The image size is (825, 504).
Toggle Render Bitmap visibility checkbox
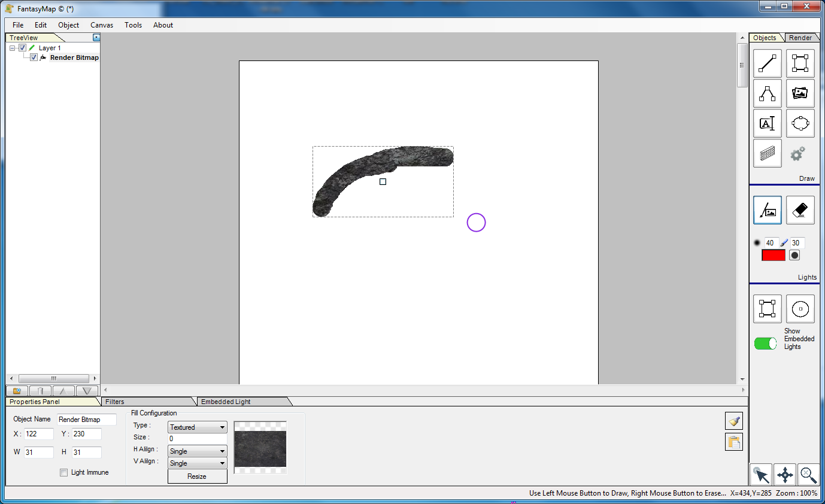[34, 57]
